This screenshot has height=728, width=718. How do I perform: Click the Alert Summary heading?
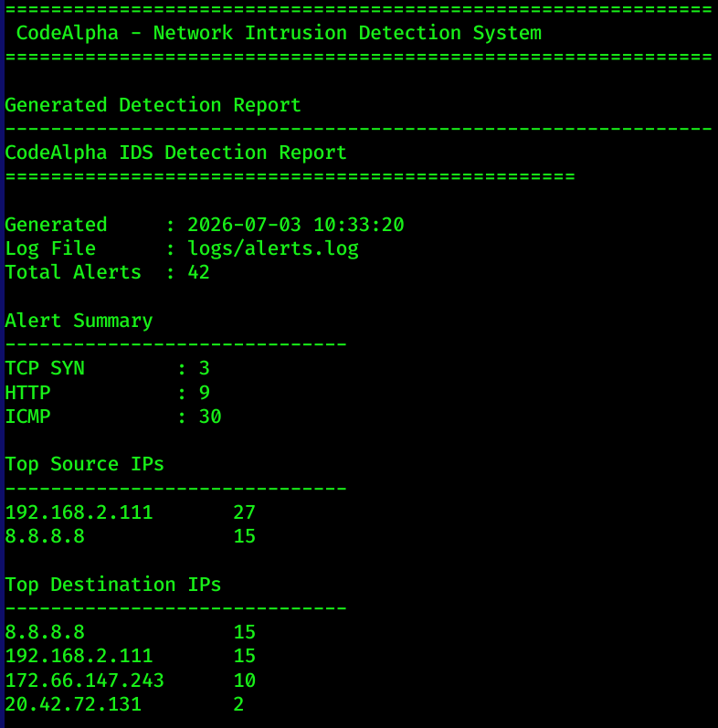click(x=79, y=322)
